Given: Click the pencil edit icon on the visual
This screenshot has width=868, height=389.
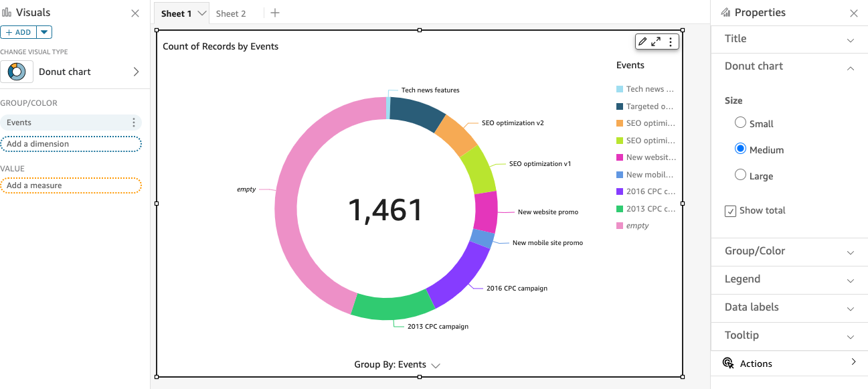Looking at the screenshot, I should click(x=642, y=42).
